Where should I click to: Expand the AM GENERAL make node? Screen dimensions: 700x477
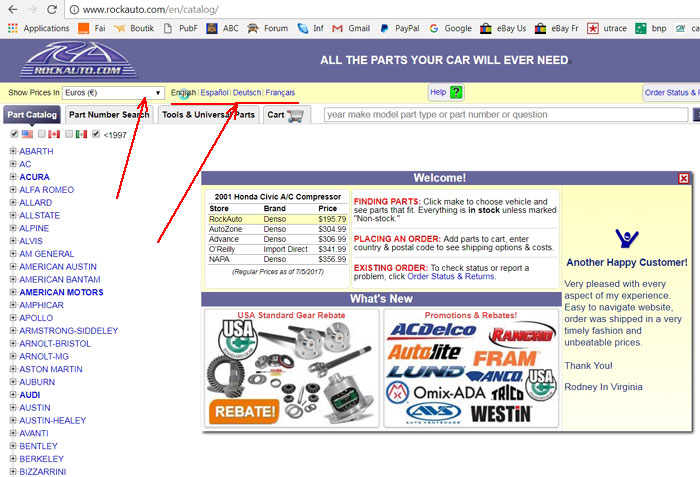click(x=13, y=254)
